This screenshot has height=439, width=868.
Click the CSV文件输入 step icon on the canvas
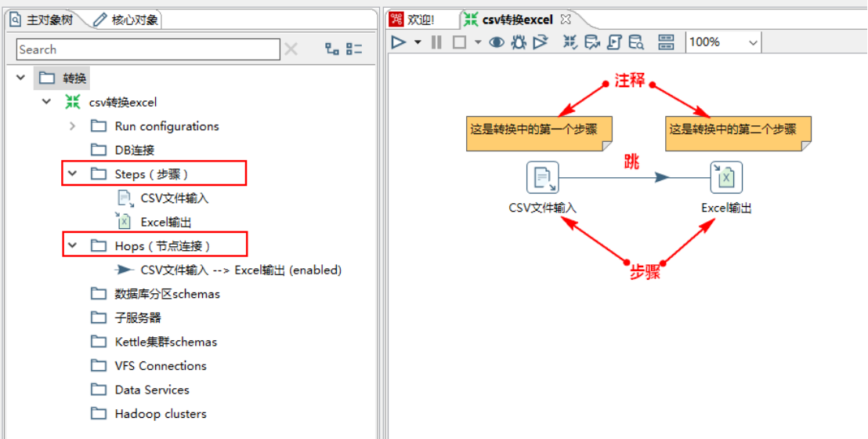click(542, 177)
